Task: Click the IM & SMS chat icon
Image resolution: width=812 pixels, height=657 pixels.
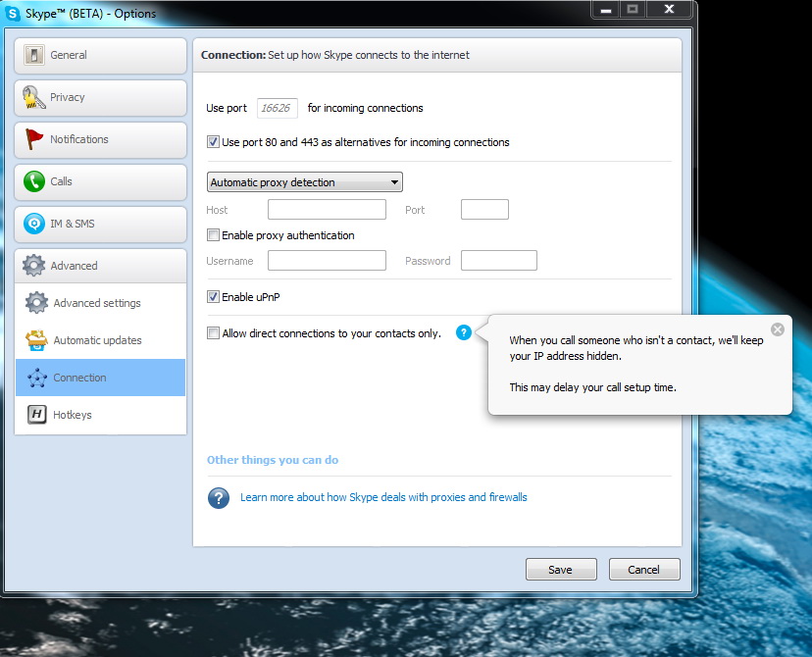Action: 34,224
